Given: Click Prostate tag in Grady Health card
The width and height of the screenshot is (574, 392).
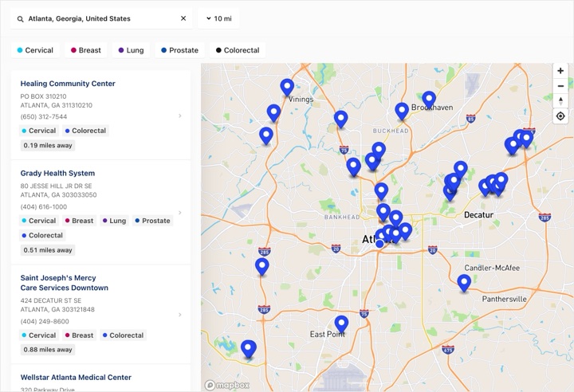Looking at the screenshot, I should (152, 221).
